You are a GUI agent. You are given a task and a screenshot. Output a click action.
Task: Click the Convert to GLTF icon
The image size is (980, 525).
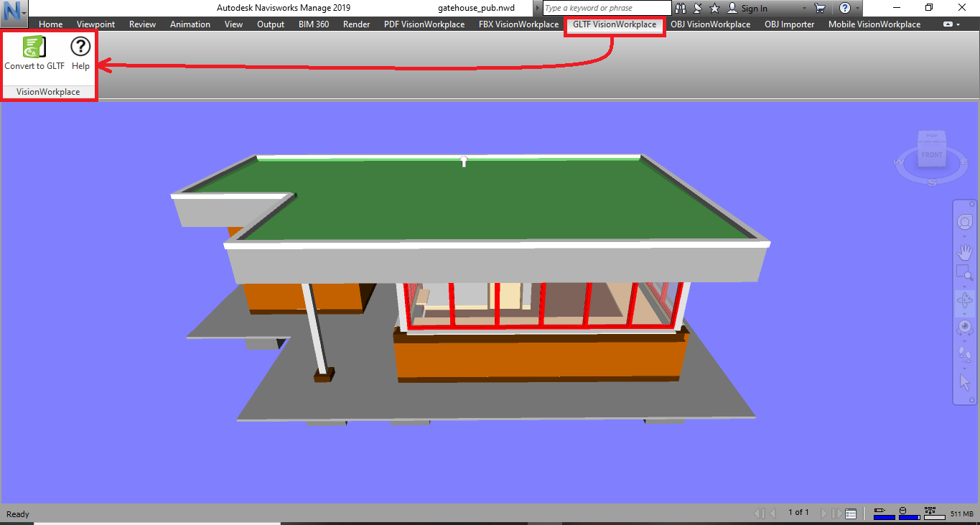coord(34,47)
